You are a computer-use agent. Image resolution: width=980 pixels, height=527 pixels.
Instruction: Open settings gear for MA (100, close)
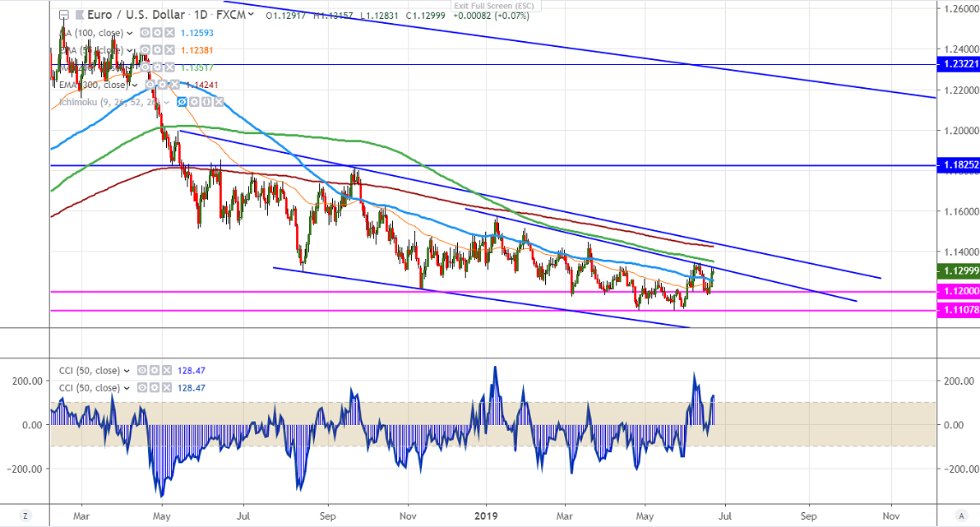pyautogui.click(x=158, y=33)
